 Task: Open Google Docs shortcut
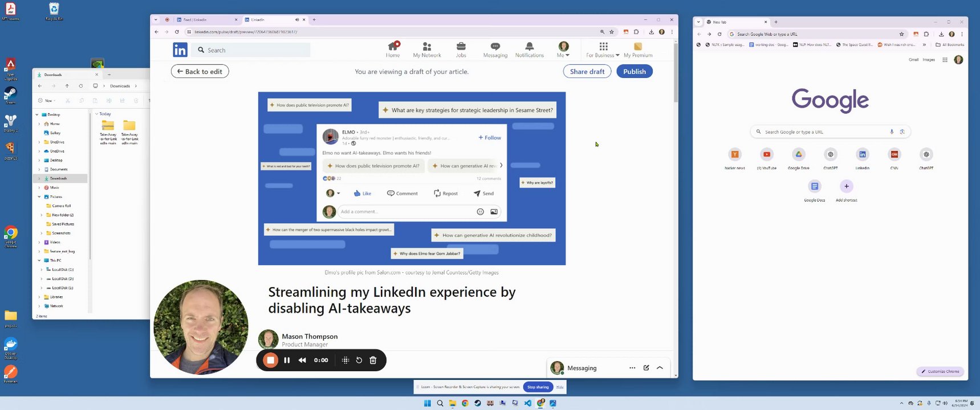815,190
